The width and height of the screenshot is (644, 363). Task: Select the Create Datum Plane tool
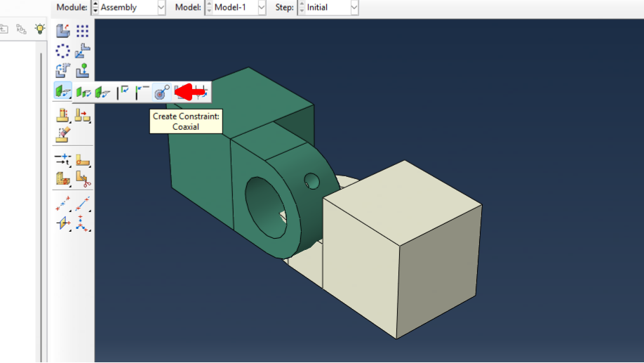click(x=63, y=223)
